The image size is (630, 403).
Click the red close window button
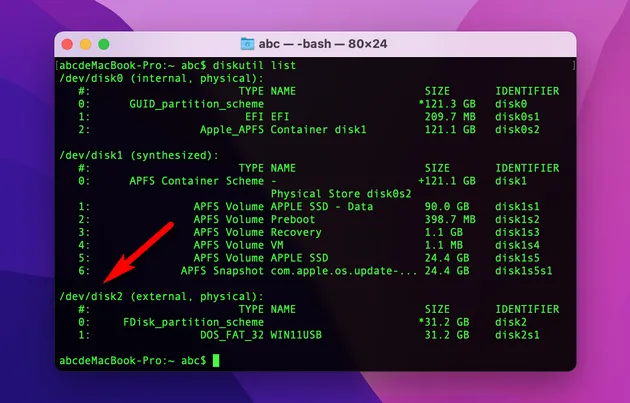(x=67, y=44)
